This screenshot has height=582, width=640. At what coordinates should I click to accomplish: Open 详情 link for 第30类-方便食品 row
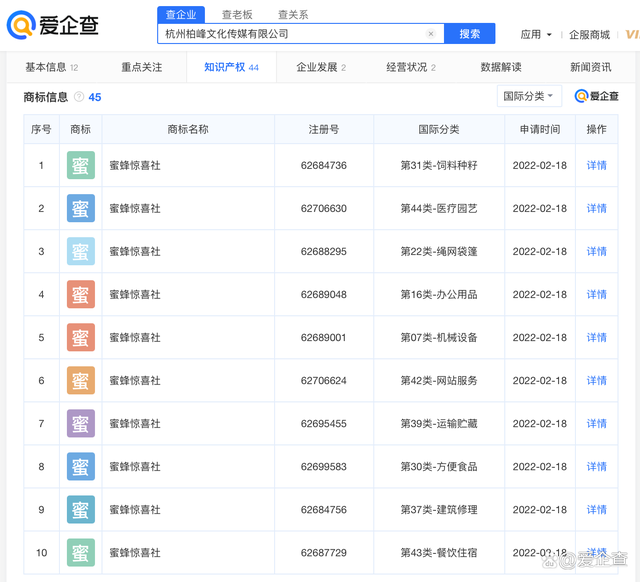596,466
